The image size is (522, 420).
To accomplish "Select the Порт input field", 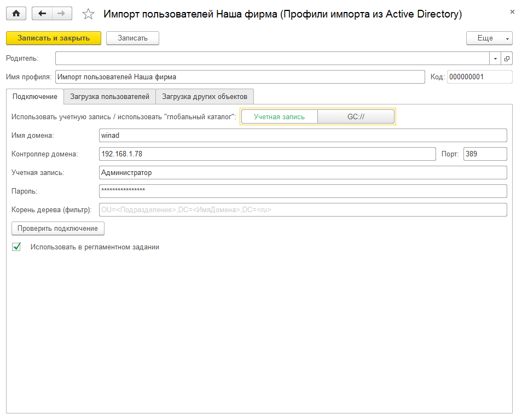I will (x=484, y=154).
